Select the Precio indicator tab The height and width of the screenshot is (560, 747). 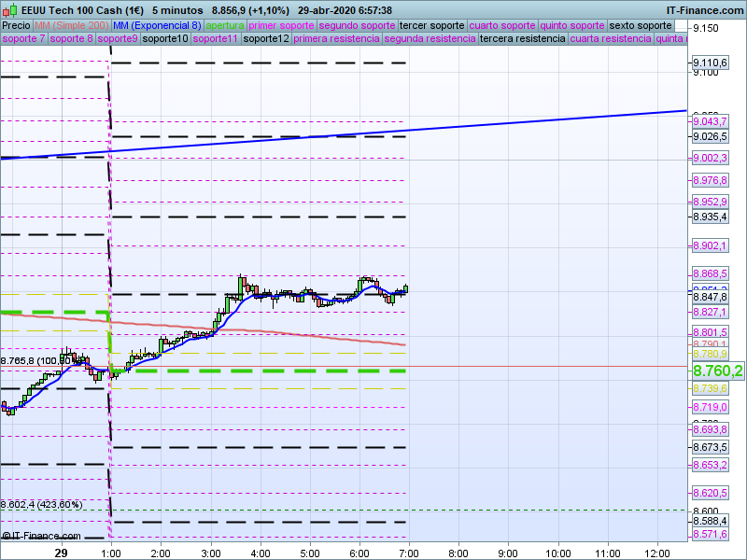point(16,25)
